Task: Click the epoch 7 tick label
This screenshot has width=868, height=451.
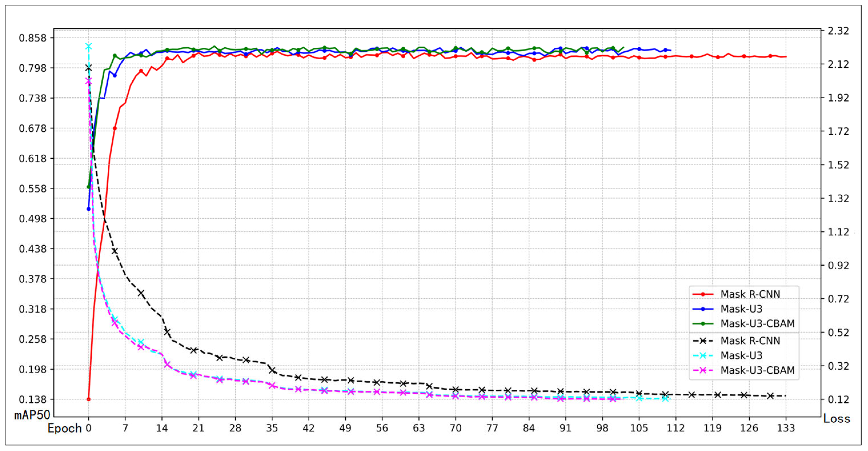Action: [125, 428]
